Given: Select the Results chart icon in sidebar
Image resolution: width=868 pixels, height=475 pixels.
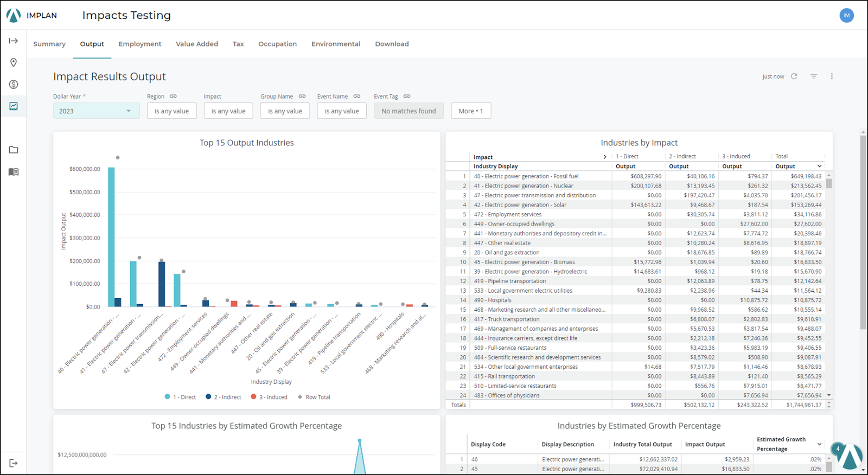Looking at the screenshot, I should pos(14,106).
